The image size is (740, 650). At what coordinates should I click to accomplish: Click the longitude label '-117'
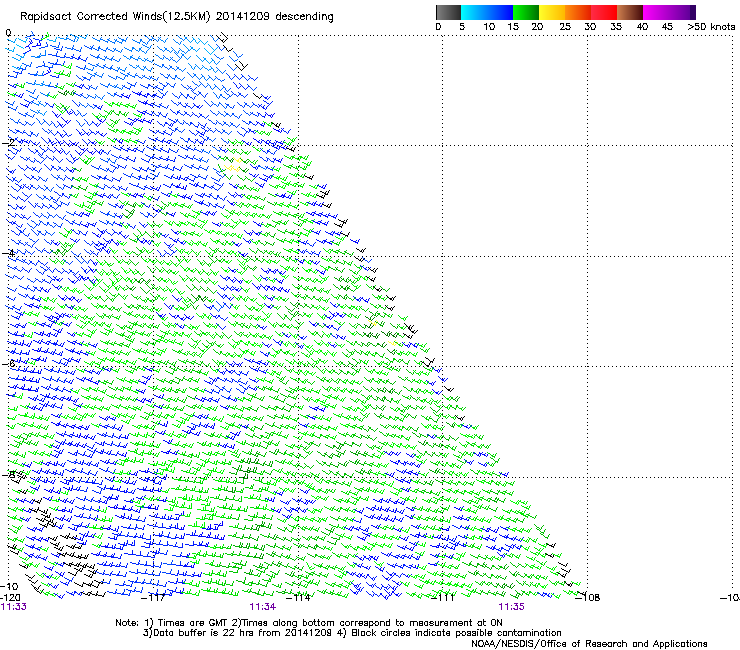click(x=153, y=598)
